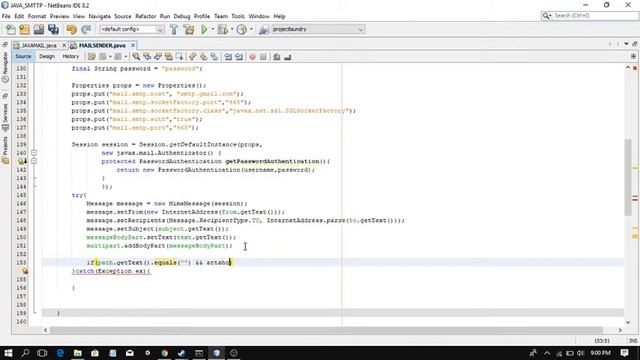Close the JAVAMAIL.java tab
Screen dimensions: 640x360
[x=64, y=45]
